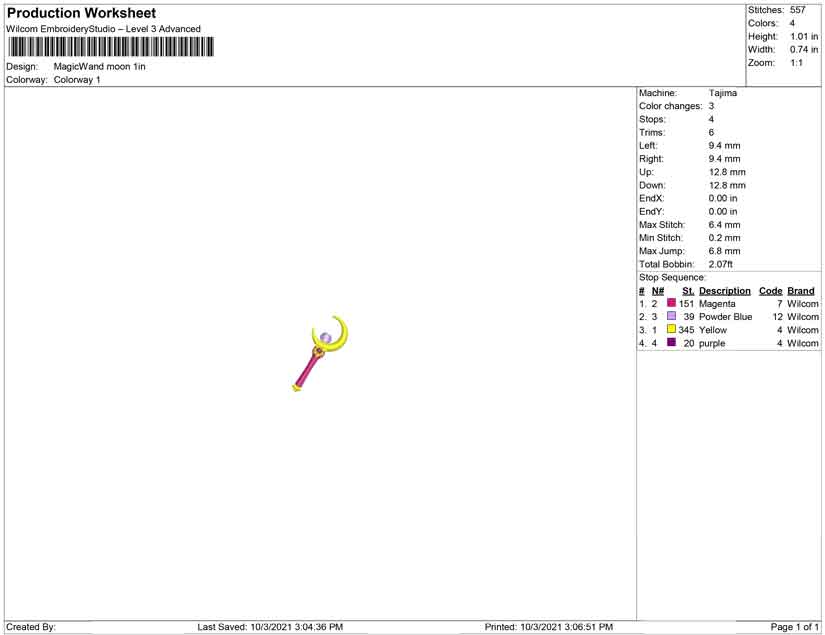Click the 'Created By:' footer label
The image size is (825, 635).
[31, 627]
